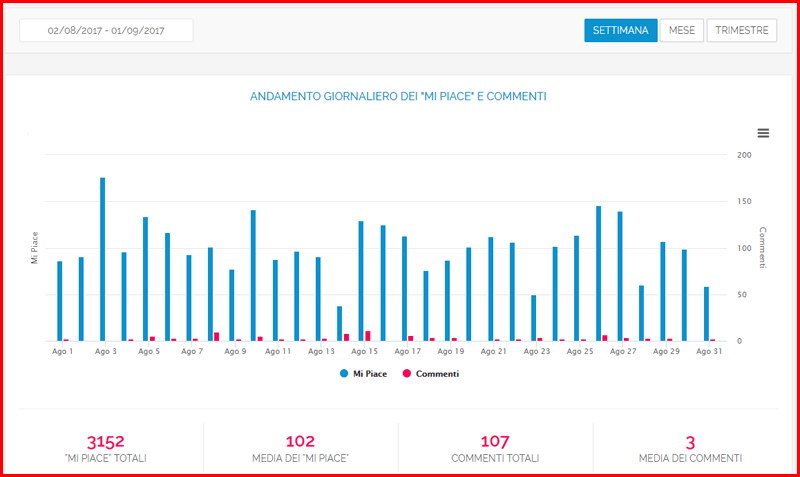
Task: Click the vertical Commenti axis title
Action: [762, 247]
